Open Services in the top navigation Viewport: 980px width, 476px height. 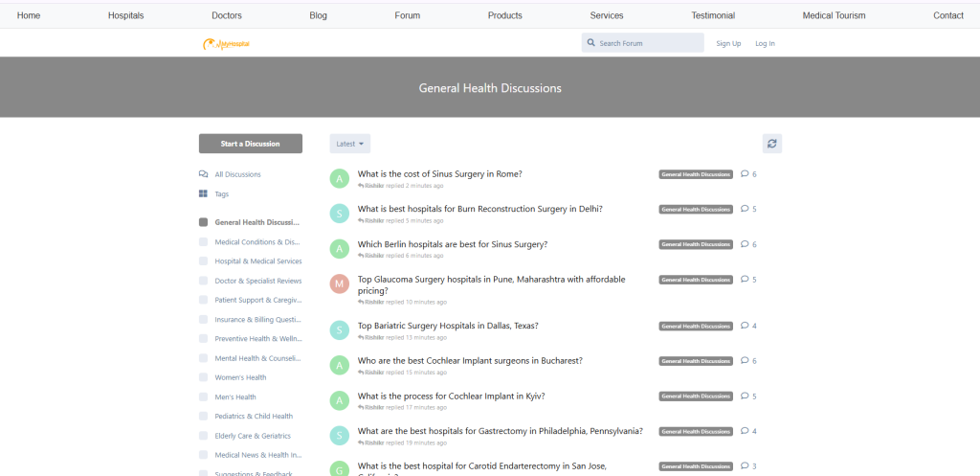click(x=606, y=15)
